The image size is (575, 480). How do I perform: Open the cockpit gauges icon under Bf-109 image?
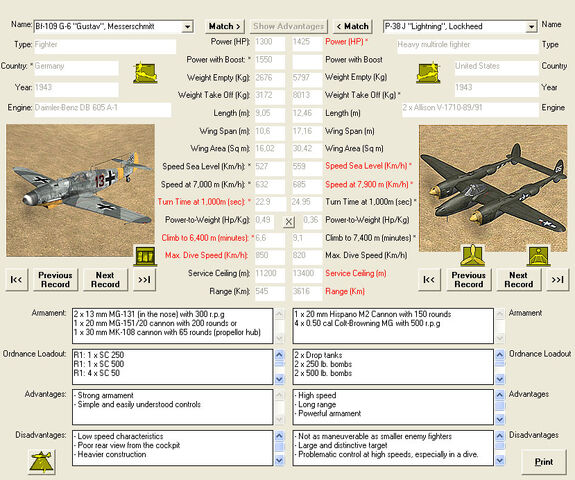point(145,256)
